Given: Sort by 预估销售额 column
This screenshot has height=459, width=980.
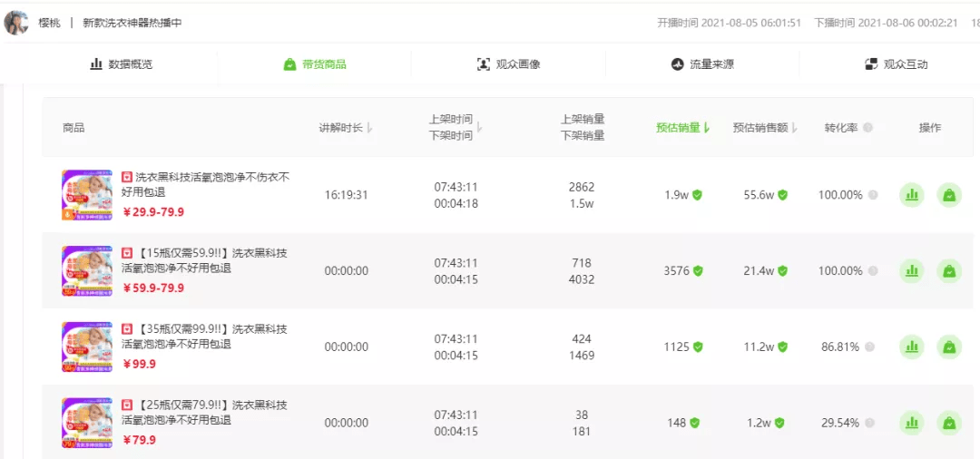Looking at the screenshot, I should pos(765,128).
